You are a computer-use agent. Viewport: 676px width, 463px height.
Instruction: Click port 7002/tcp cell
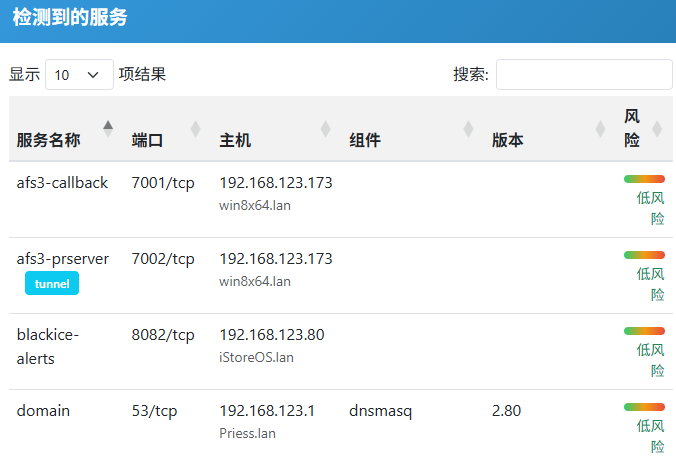tap(163, 259)
